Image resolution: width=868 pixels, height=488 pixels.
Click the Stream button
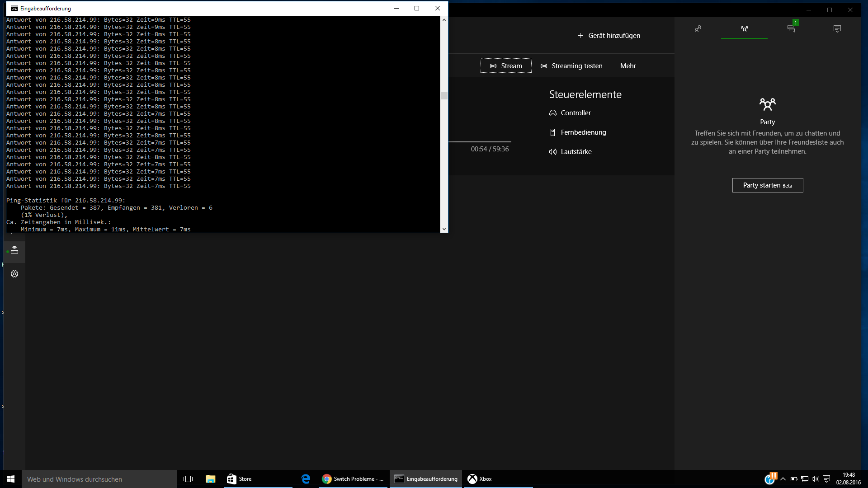[506, 66]
